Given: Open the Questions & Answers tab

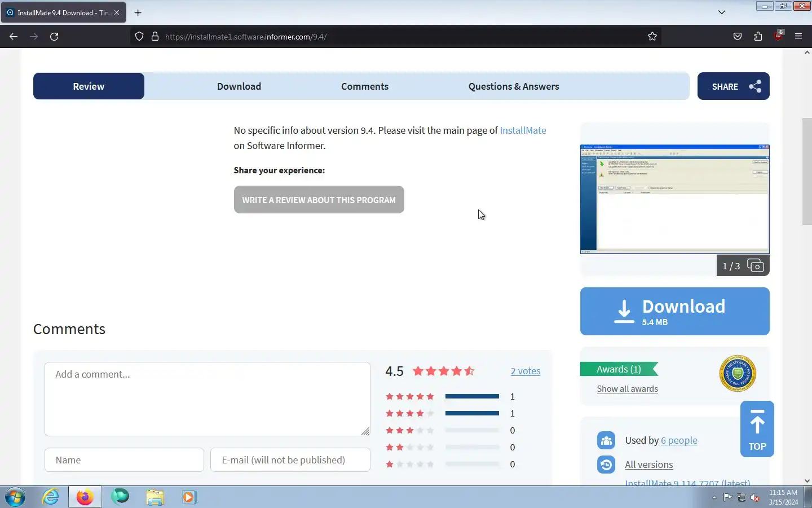Looking at the screenshot, I should (x=514, y=86).
